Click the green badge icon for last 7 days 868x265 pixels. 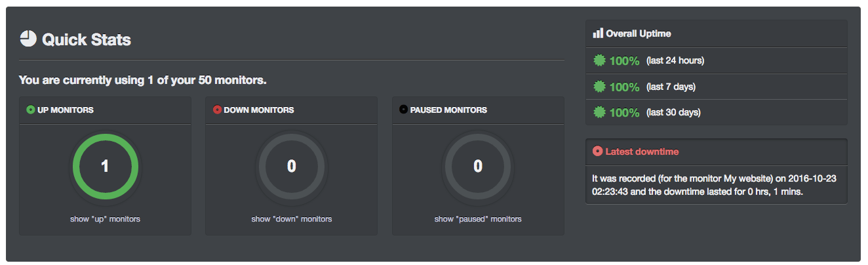click(x=599, y=86)
